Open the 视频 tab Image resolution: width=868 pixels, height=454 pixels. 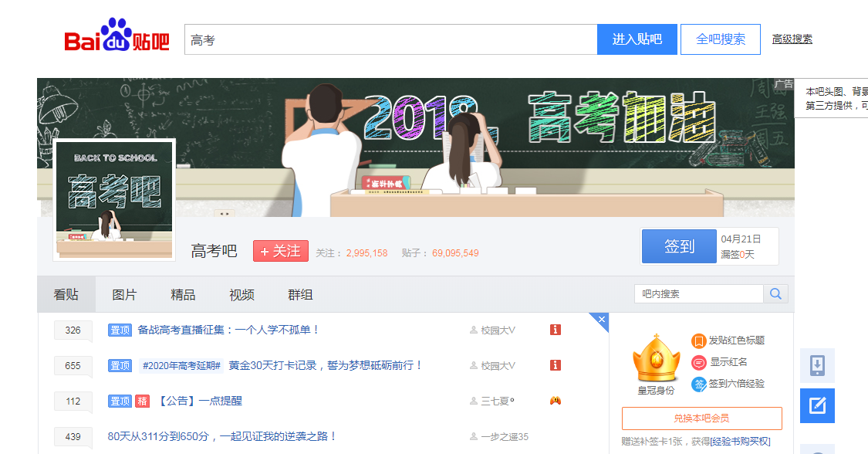pyautogui.click(x=242, y=294)
